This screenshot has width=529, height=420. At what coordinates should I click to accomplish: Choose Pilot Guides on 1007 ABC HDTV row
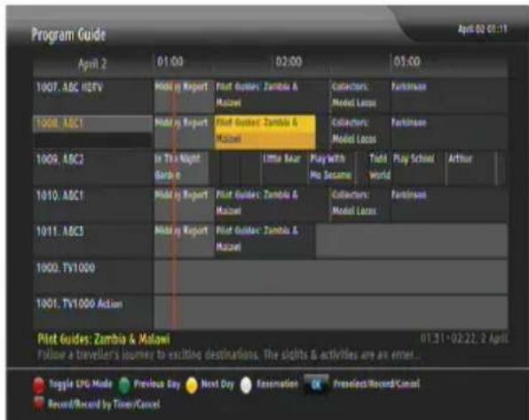pyautogui.click(x=272, y=96)
